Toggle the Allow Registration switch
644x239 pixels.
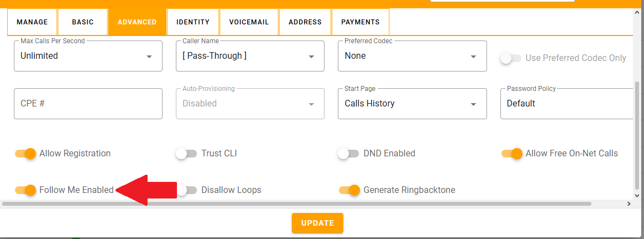[x=26, y=154]
